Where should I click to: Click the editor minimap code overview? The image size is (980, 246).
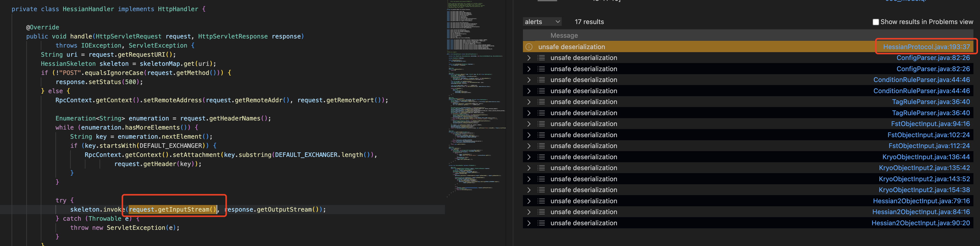tap(476, 99)
